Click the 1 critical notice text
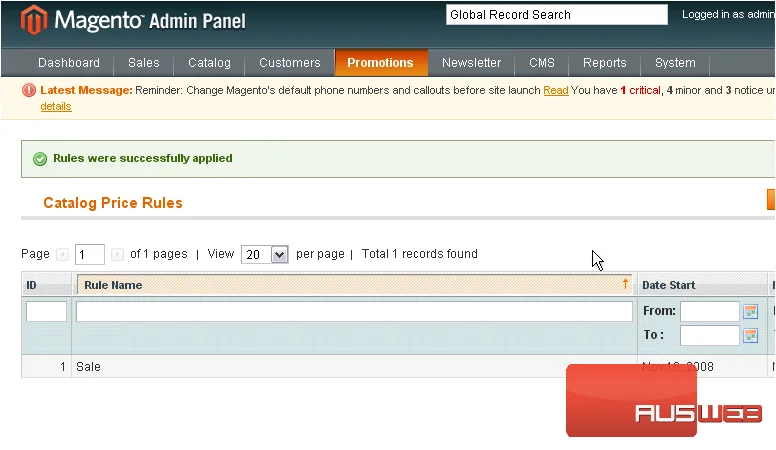 640,91
